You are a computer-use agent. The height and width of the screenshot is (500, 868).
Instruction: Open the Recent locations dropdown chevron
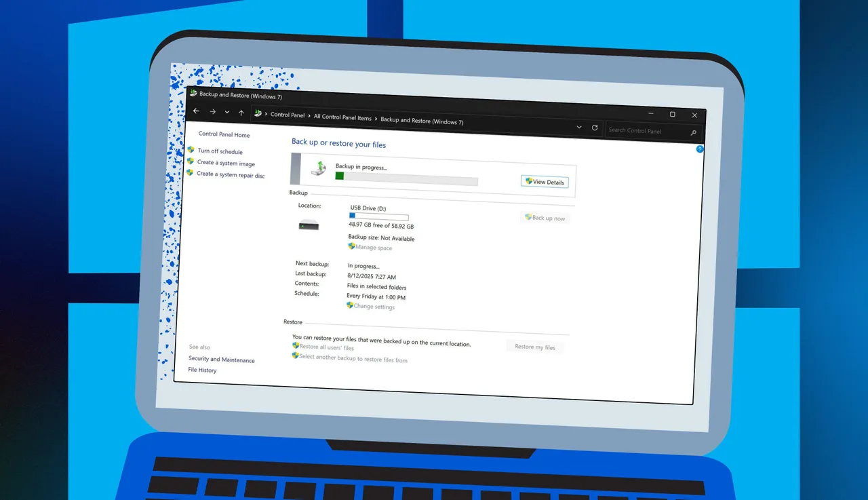point(227,113)
